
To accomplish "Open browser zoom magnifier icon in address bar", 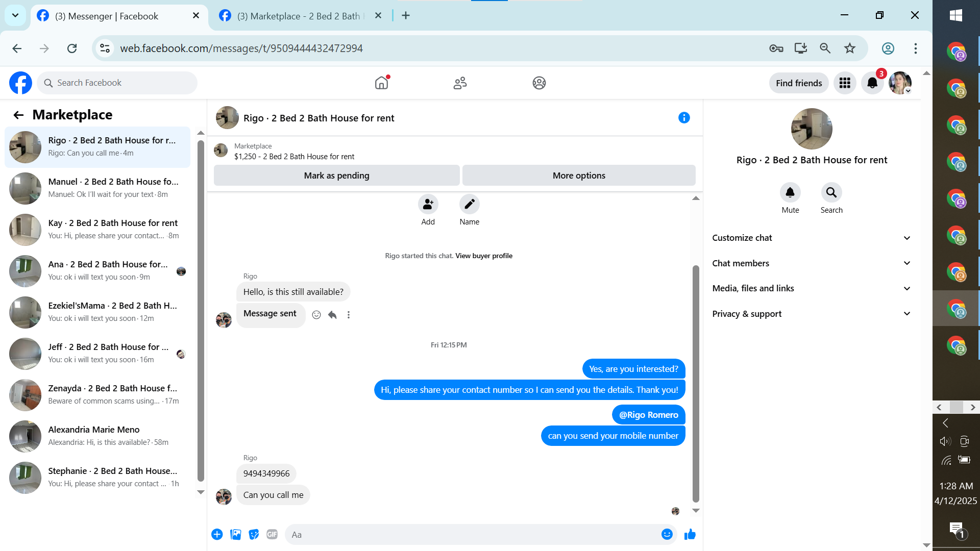I will coord(825,48).
